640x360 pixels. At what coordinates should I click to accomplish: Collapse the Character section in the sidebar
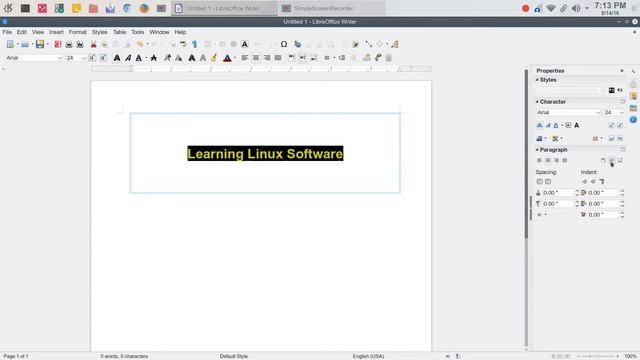[537, 102]
